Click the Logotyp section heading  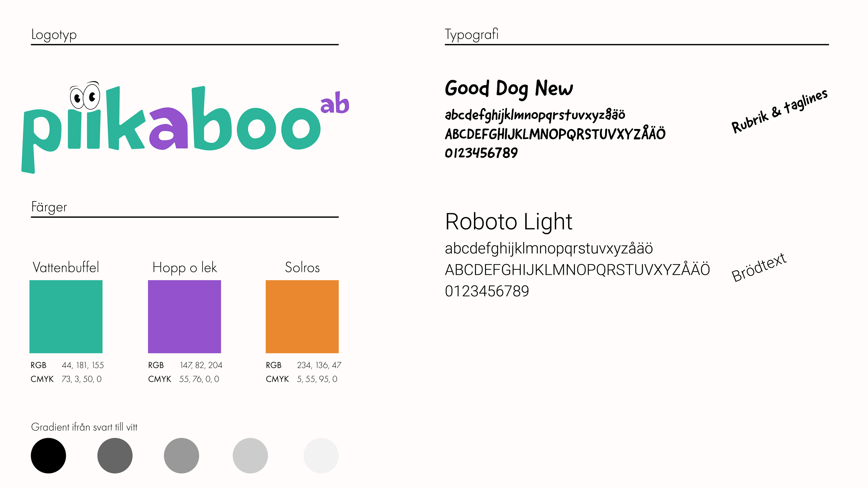click(x=54, y=35)
